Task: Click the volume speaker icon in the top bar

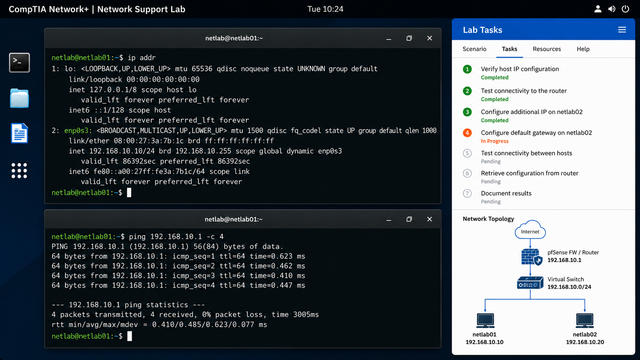Action: click(x=611, y=9)
